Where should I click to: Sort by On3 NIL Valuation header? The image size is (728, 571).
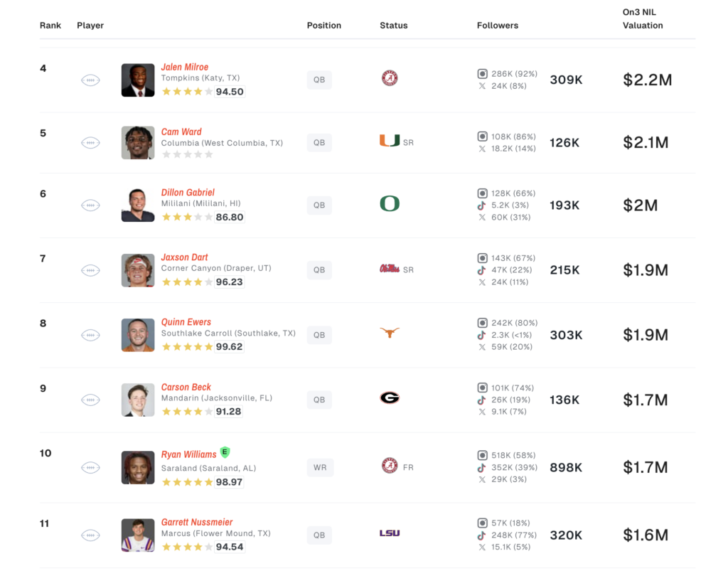click(643, 19)
